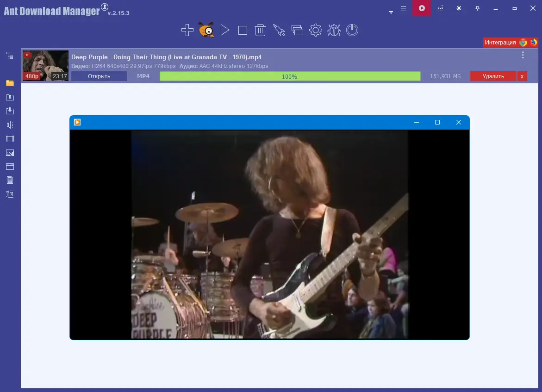Maximize the video player window
The height and width of the screenshot is (392, 542).
(437, 122)
